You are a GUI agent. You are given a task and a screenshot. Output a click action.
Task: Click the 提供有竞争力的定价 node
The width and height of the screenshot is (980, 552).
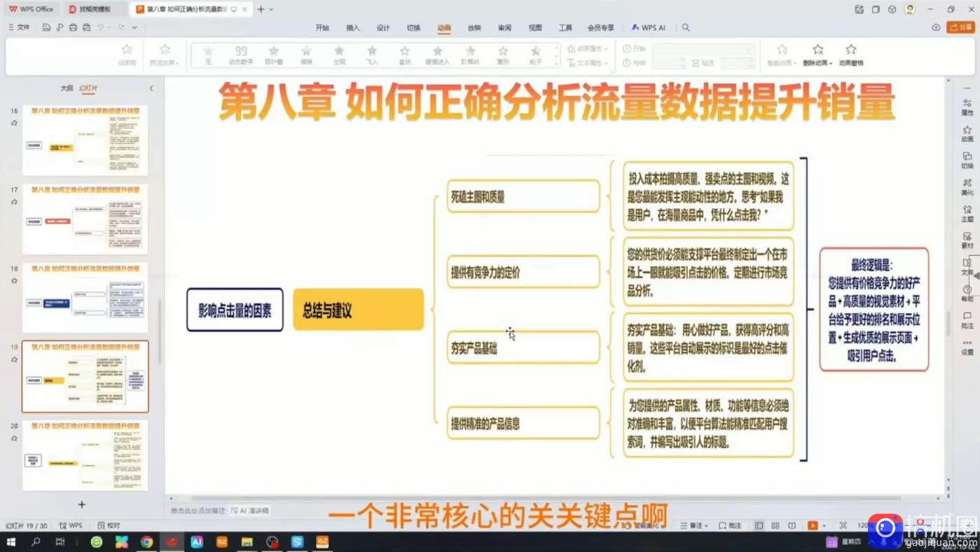tap(523, 272)
